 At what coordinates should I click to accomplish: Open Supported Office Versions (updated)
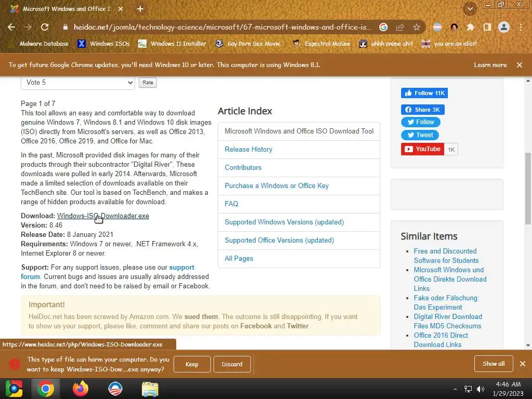click(x=279, y=240)
